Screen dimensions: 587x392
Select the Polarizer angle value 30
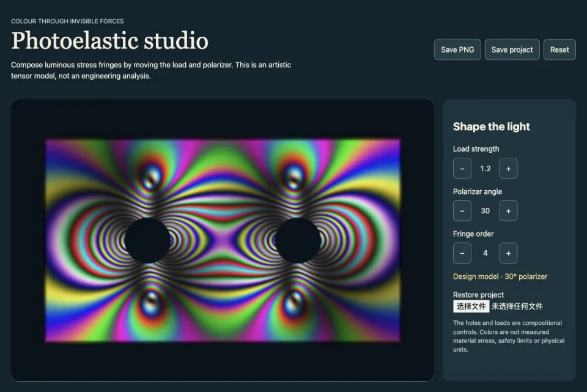coord(485,211)
